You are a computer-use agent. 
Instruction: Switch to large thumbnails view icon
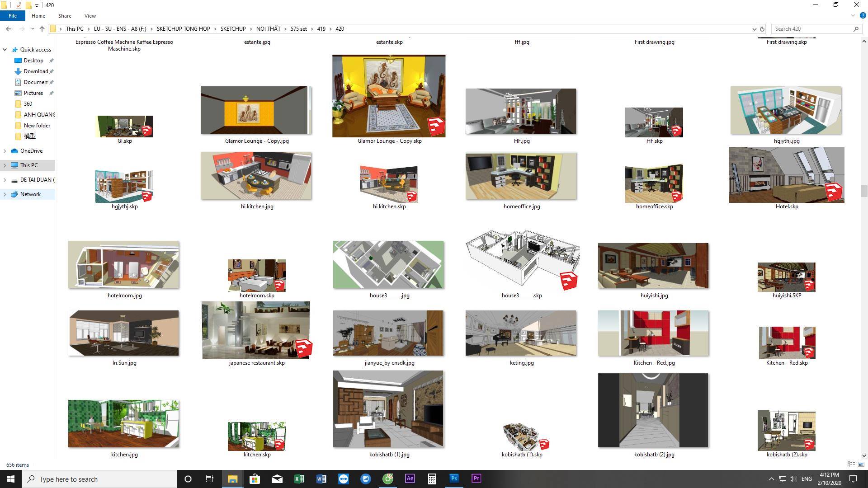(x=861, y=464)
